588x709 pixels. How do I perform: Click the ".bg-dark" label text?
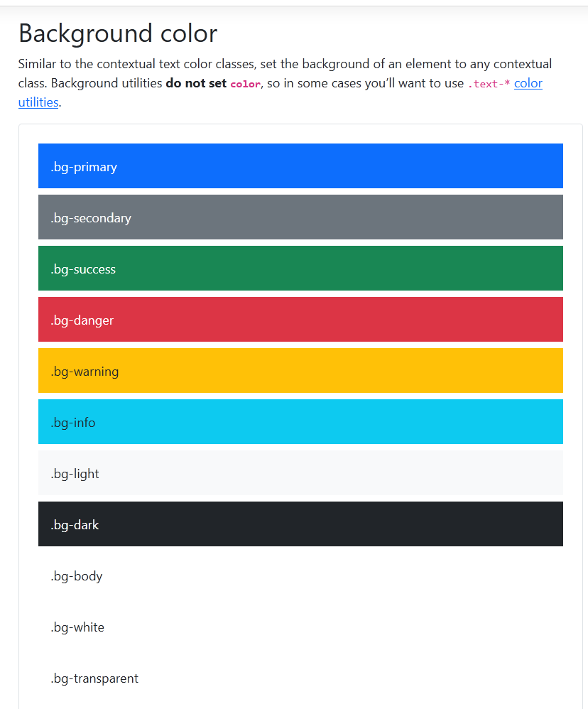click(x=75, y=524)
